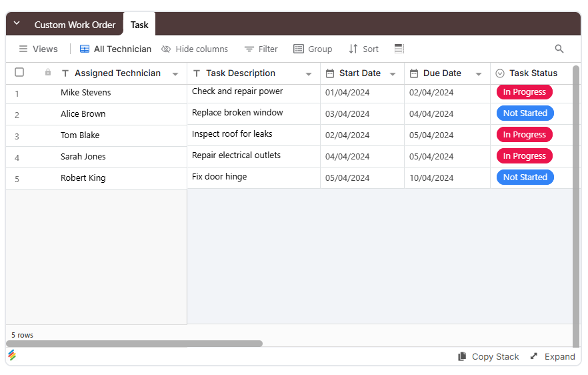Screen dimensions: 588x375
Task: Toggle the select-all rows checkbox
Action: click(x=19, y=72)
